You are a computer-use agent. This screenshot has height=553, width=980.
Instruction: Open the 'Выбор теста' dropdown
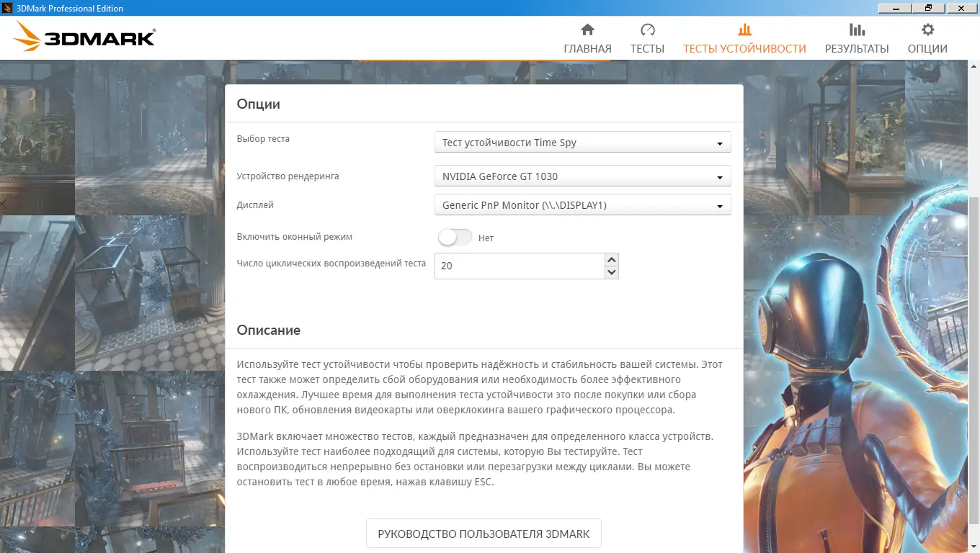tap(582, 142)
